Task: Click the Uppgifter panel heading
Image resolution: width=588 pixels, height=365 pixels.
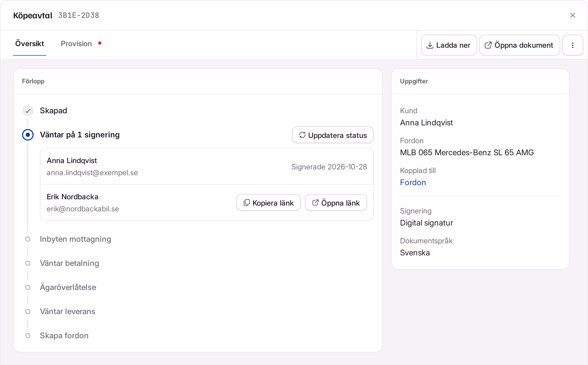Action: click(414, 81)
